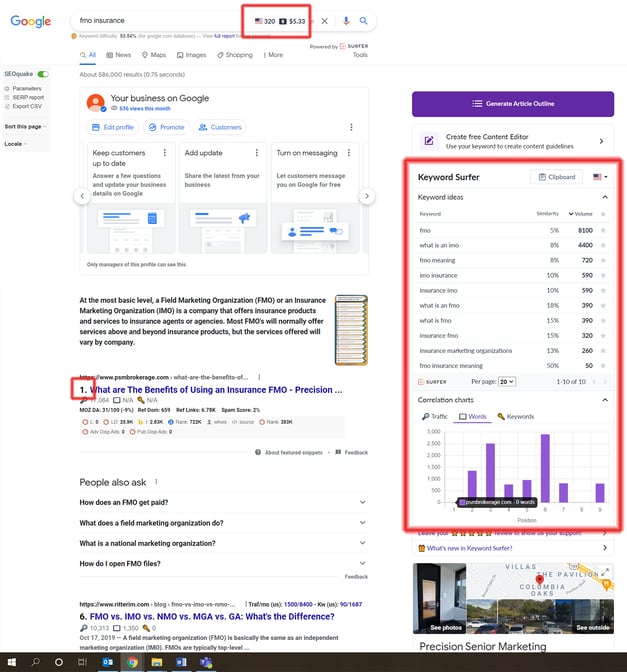Star the insurance imo keyword
The width and height of the screenshot is (627, 672).
coord(603,291)
